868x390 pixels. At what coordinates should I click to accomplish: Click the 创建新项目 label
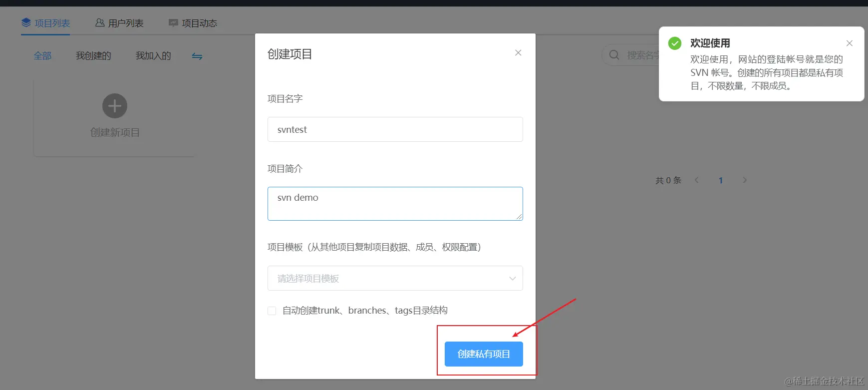tap(115, 132)
